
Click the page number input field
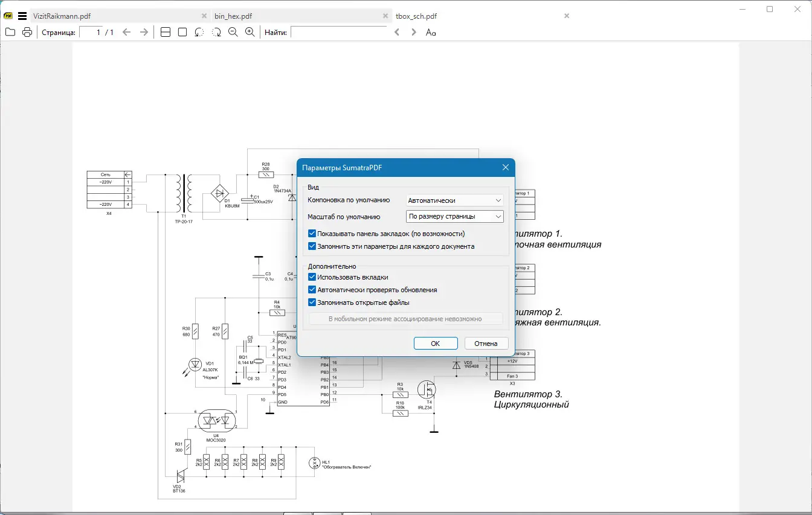point(91,32)
